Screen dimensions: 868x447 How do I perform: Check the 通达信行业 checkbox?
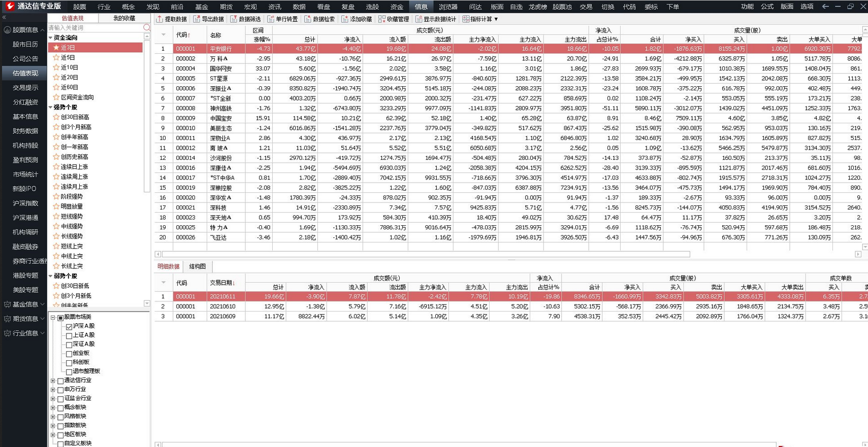pos(60,381)
